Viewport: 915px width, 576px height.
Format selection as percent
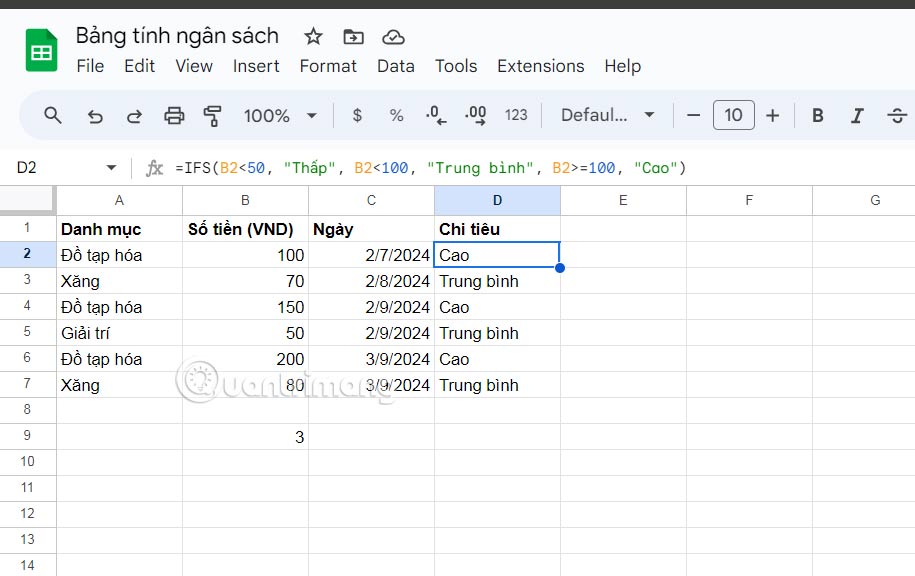(x=396, y=115)
